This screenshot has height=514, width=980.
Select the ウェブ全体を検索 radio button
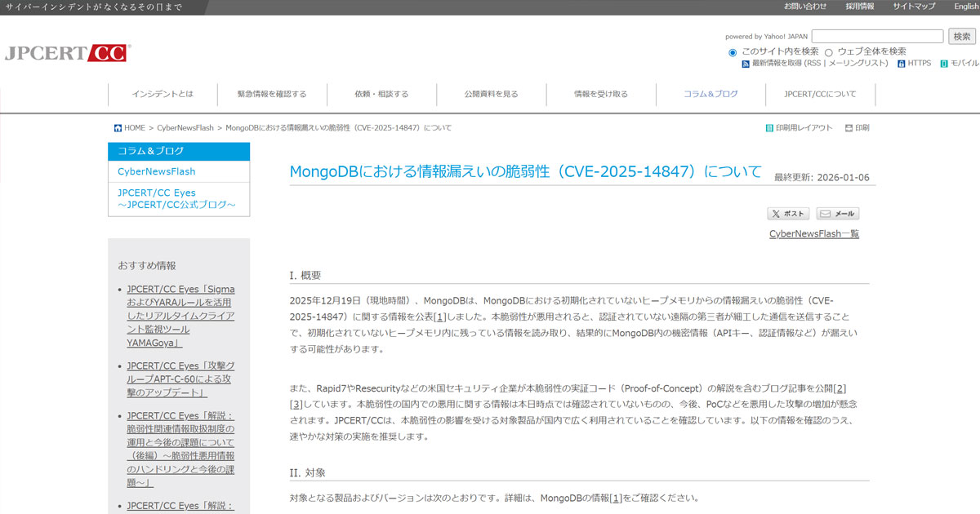coord(829,52)
